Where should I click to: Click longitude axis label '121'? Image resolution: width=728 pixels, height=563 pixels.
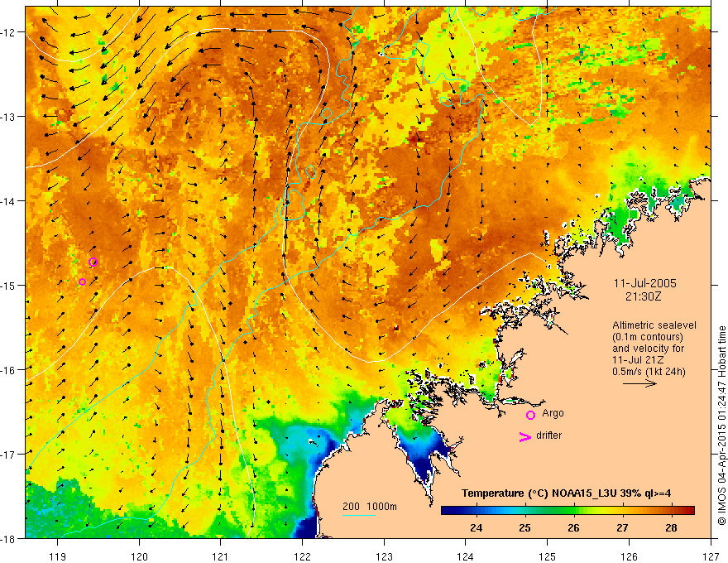221,556
